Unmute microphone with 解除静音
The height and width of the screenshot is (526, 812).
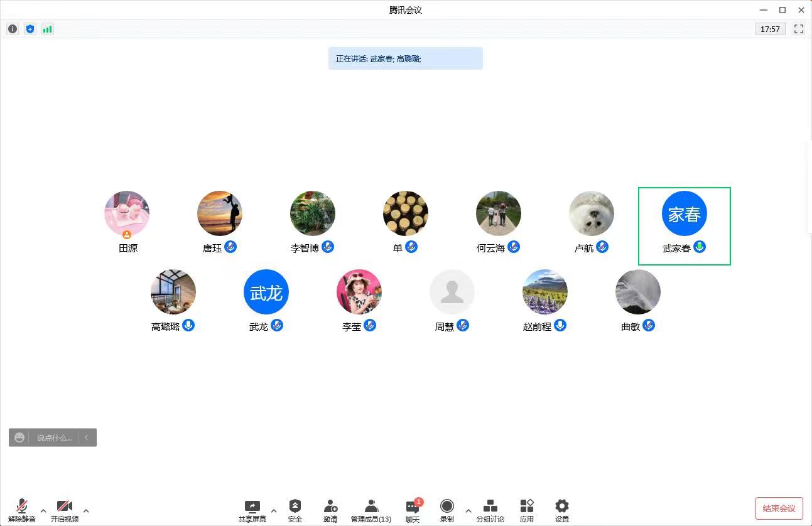pyautogui.click(x=22, y=510)
